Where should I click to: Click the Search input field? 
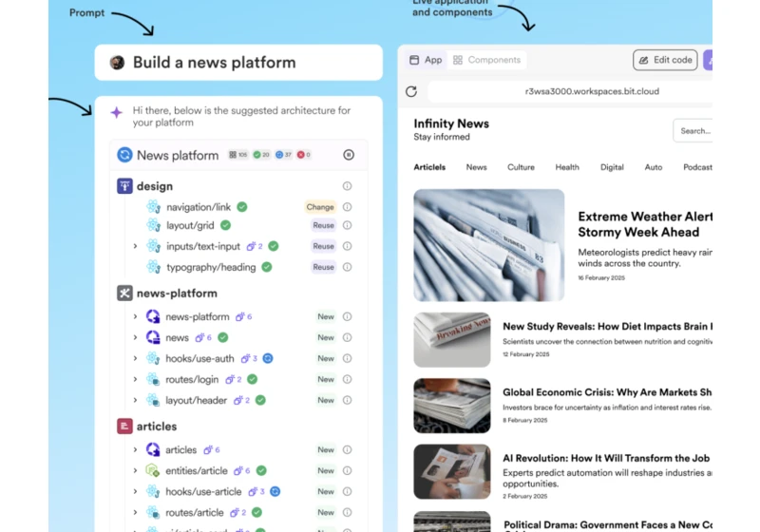click(x=693, y=131)
